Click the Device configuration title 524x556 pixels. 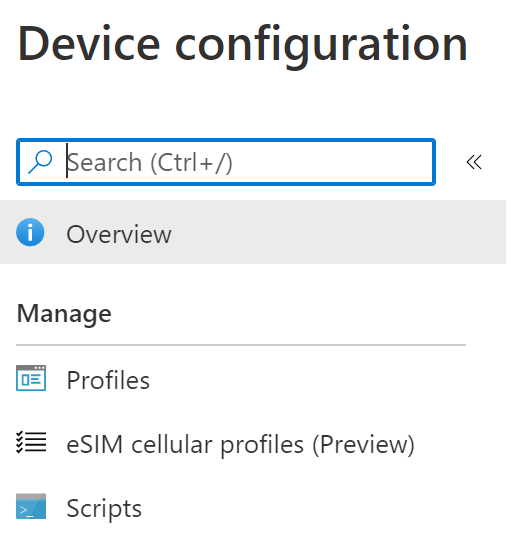tap(243, 46)
